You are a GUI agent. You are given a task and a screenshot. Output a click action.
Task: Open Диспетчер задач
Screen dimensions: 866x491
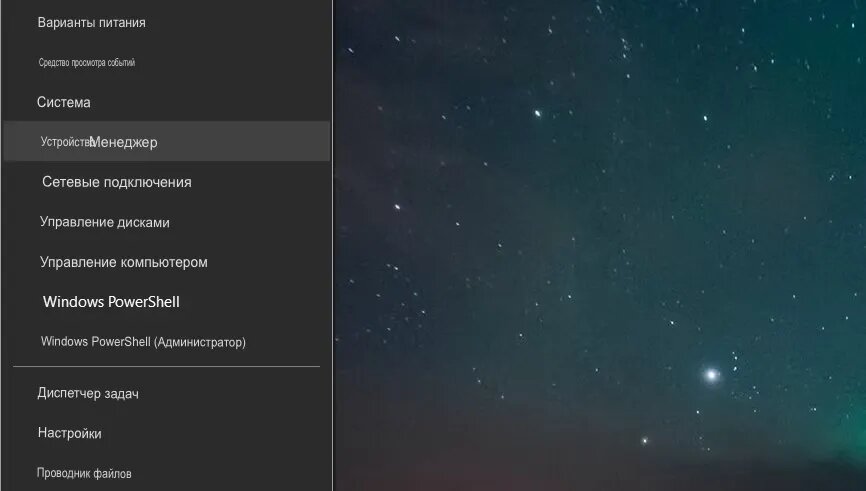(x=166, y=393)
